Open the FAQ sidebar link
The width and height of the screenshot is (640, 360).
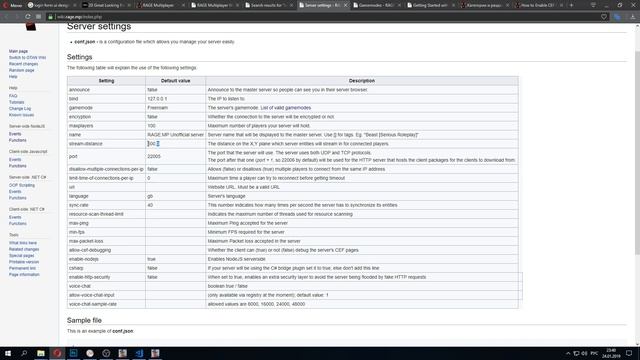(13, 96)
